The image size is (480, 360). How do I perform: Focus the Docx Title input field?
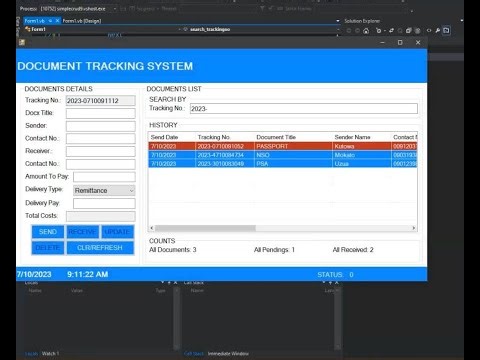pos(101,113)
